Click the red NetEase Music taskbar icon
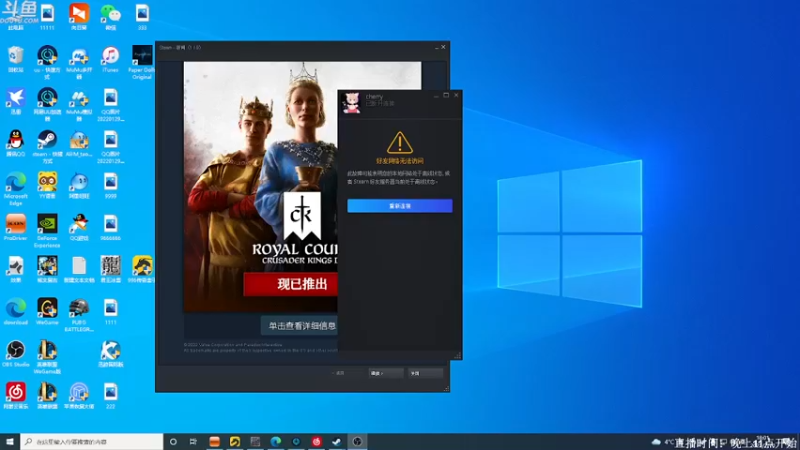The height and width of the screenshot is (450, 800). (x=316, y=441)
